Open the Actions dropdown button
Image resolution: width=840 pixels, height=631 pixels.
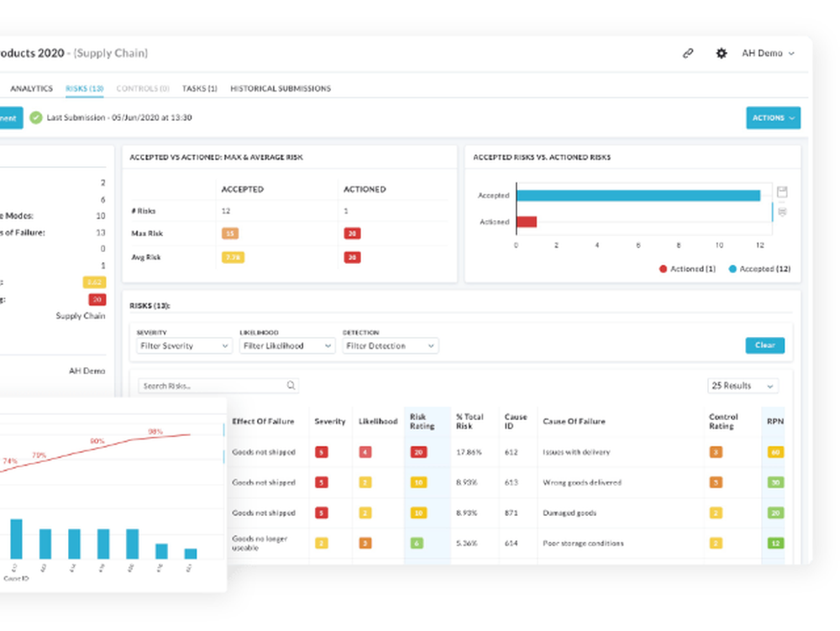point(773,118)
